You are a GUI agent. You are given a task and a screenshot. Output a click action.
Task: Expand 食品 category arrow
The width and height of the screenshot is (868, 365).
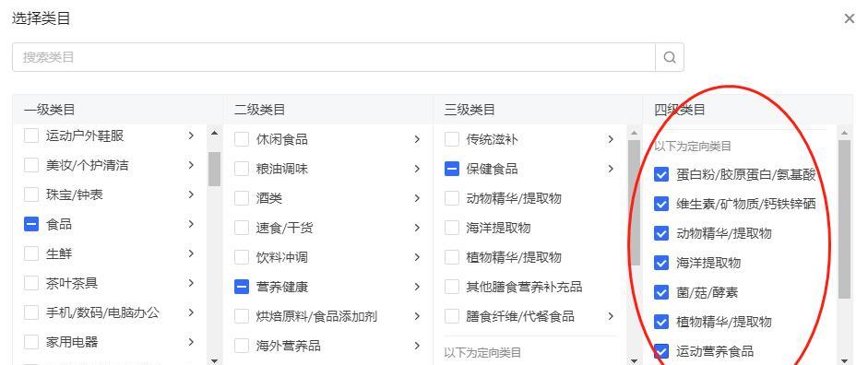191,224
